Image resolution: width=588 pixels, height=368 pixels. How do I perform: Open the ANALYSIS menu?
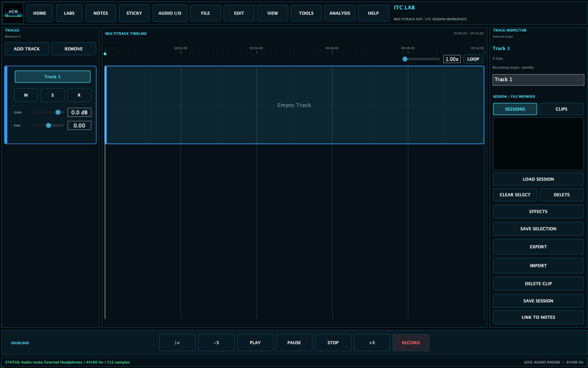340,13
